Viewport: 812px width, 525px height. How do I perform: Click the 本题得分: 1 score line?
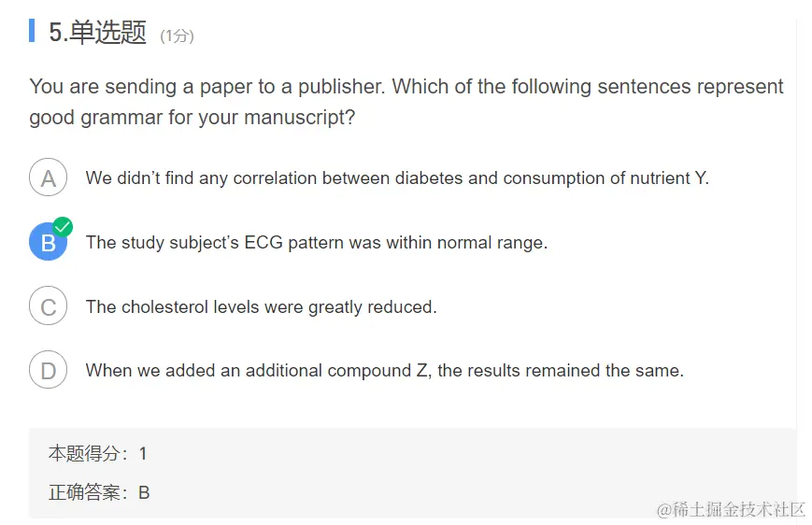(x=98, y=454)
